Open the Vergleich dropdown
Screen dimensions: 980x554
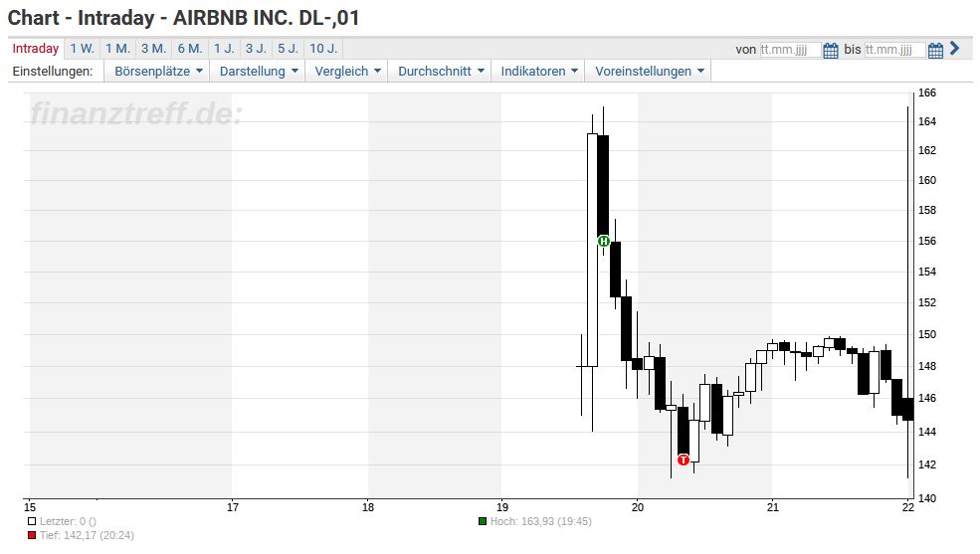(x=347, y=72)
